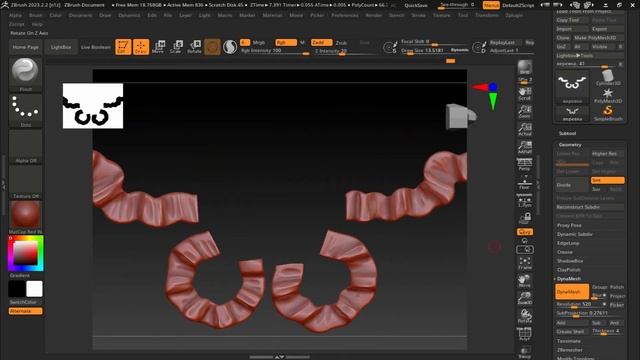Click the Frame icon
640x360 pixels.
524,263
